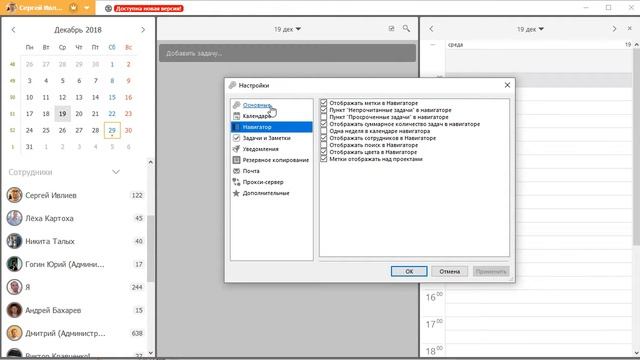Image resolution: width=640 pixels, height=360 pixels.
Task: Open the calendar panel '19 дек' dropdown
Action: tap(530, 29)
